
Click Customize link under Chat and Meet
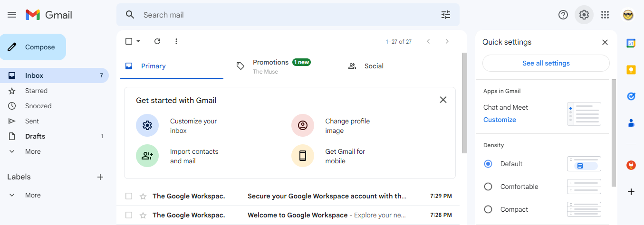pos(500,120)
